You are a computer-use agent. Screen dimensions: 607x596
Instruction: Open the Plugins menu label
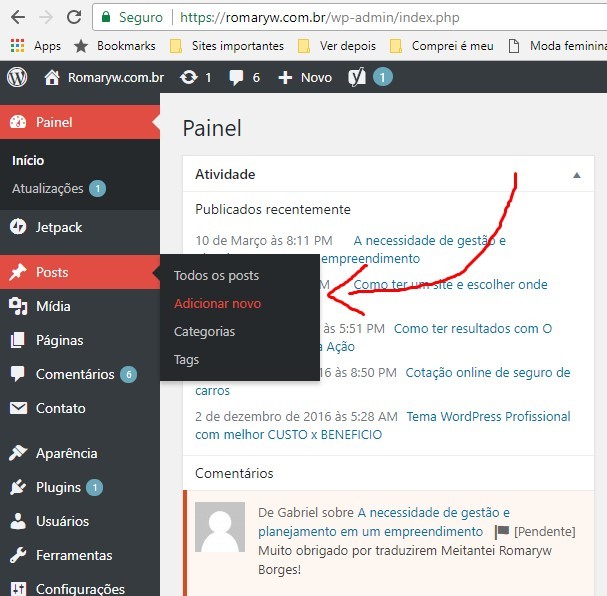pyautogui.click(x=58, y=487)
